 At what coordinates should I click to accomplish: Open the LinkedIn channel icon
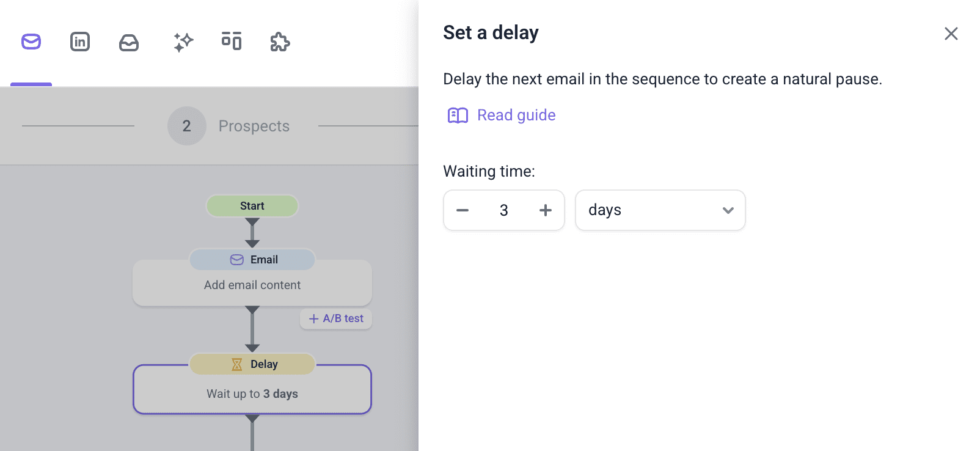pos(80,42)
